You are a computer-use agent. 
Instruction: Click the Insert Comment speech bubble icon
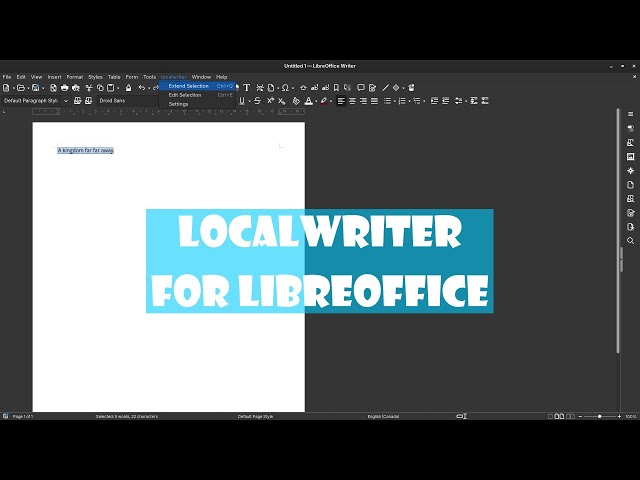361,88
